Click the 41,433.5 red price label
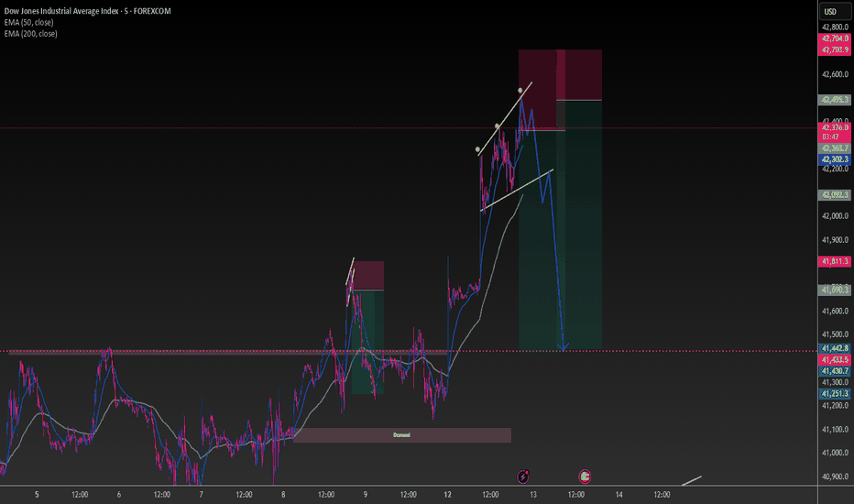The width and height of the screenshot is (854, 504). pos(835,359)
